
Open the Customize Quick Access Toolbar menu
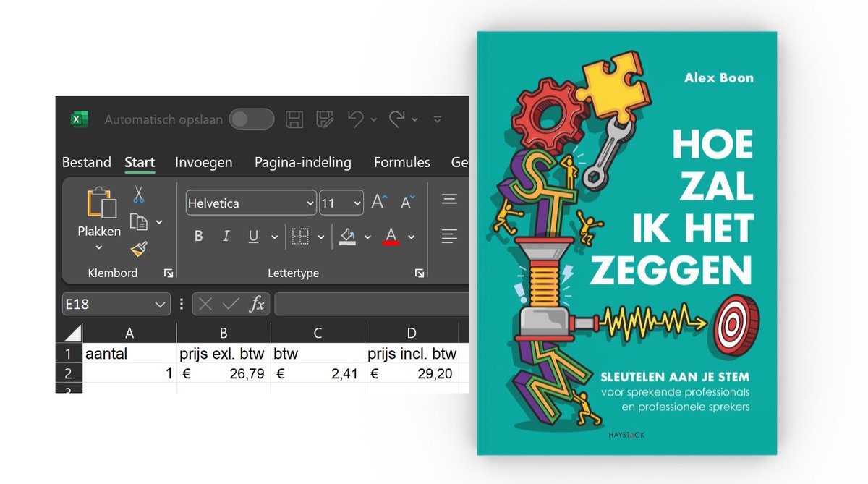coord(437,120)
